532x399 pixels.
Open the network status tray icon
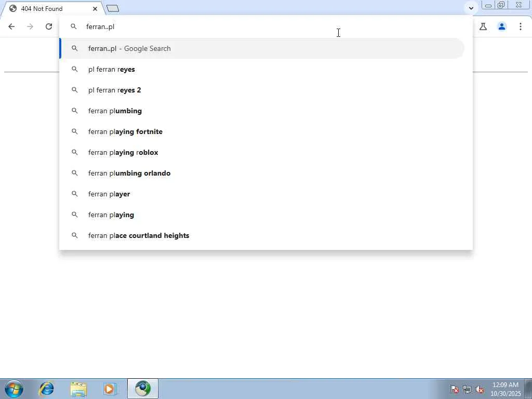pos(467,389)
